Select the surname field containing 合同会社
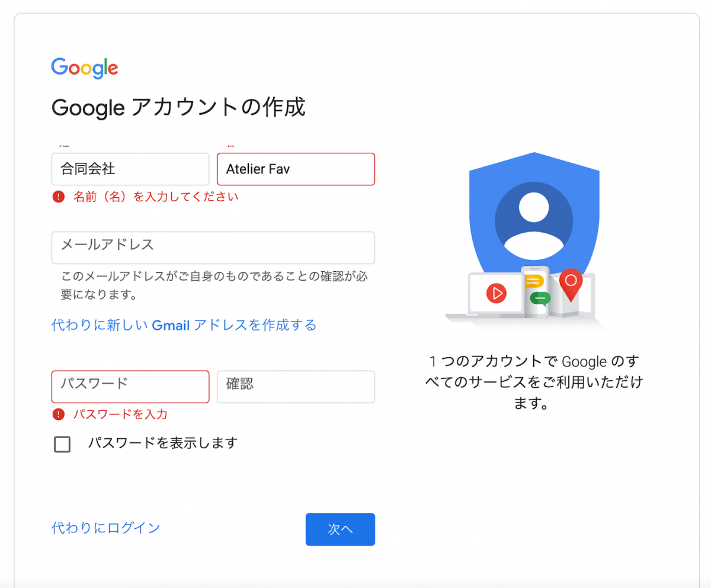This screenshot has height=588, width=711. [130, 169]
